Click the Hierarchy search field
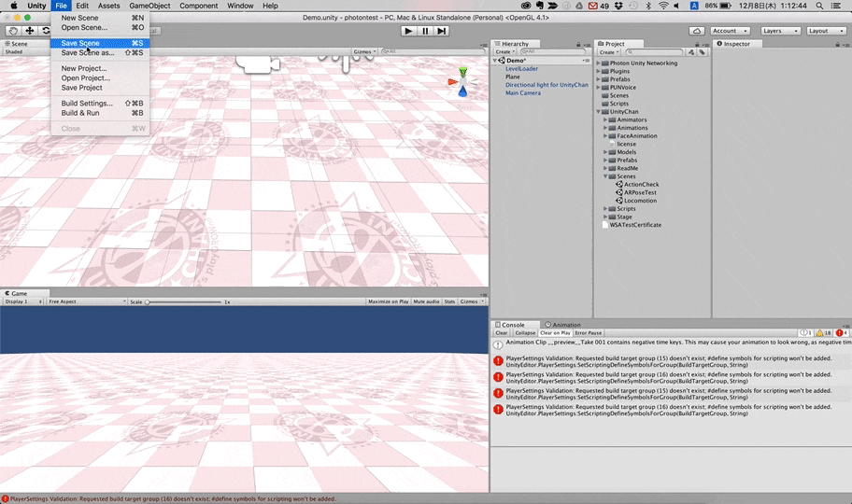 (553, 52)
